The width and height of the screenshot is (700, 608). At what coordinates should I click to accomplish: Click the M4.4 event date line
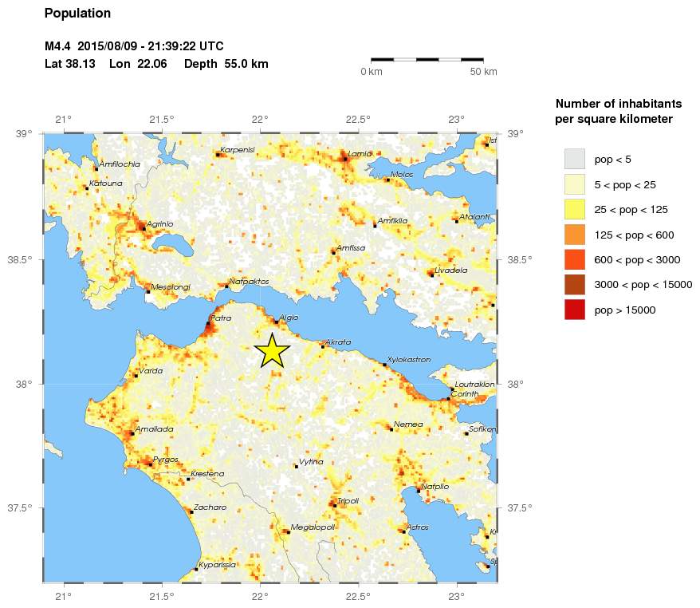(134, 46)
